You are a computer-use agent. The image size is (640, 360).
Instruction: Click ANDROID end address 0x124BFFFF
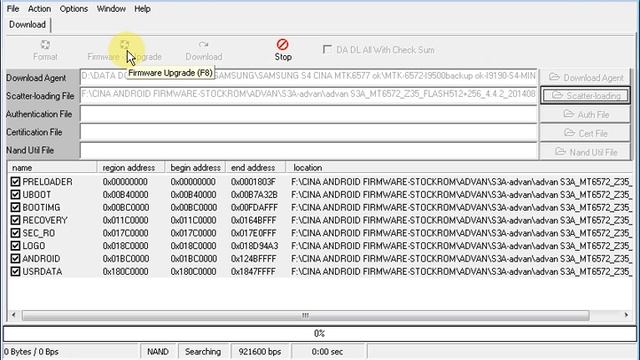click(253, 259)
